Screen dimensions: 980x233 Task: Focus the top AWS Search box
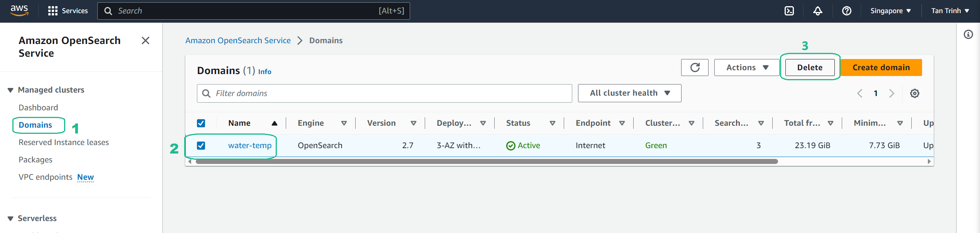[253, 11]
